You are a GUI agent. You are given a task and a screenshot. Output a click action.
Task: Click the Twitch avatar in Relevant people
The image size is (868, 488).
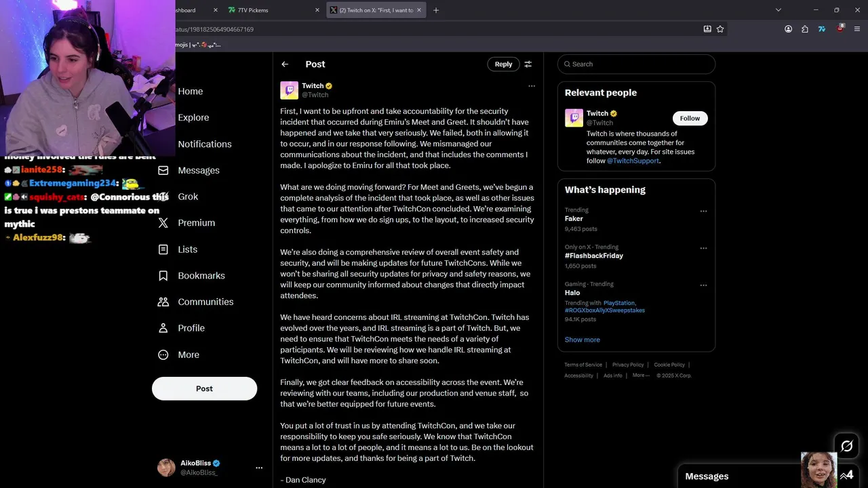pos(574,118)
